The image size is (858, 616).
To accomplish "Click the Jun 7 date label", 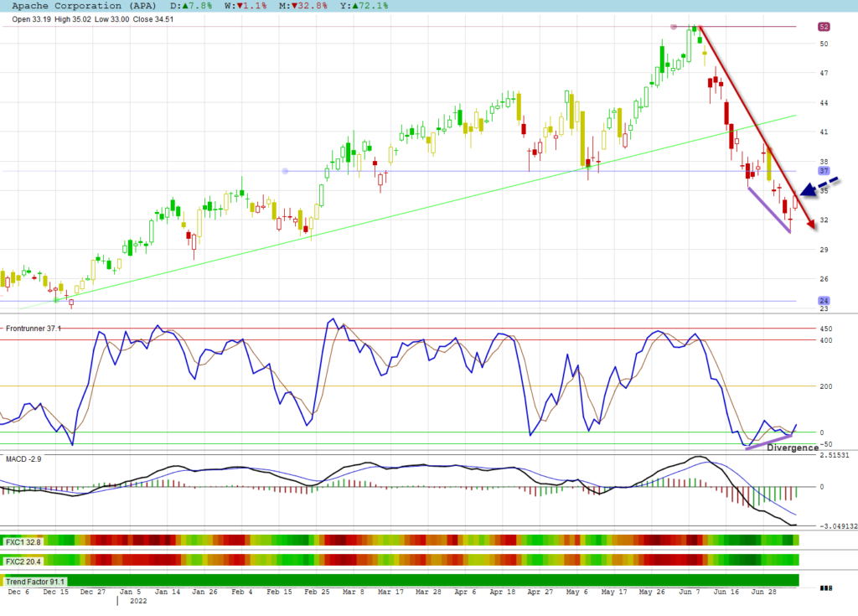I will click(689, 592).
